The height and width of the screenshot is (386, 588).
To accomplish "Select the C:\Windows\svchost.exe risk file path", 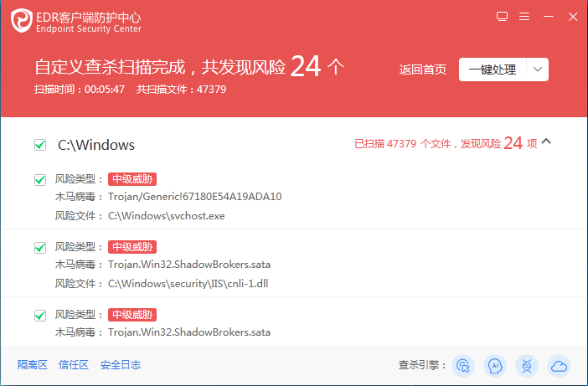I will [x=166, y=215].
